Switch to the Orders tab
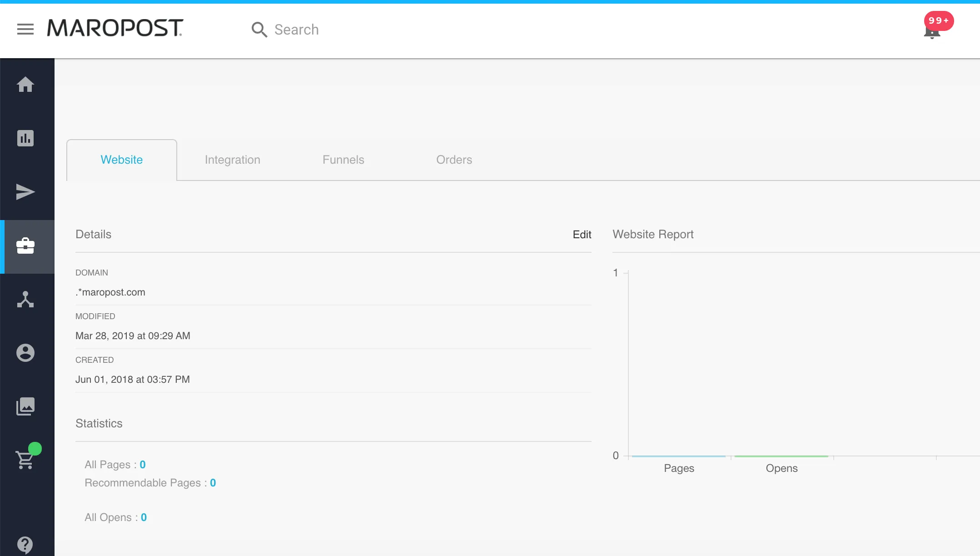 click(x=454, y=160)
